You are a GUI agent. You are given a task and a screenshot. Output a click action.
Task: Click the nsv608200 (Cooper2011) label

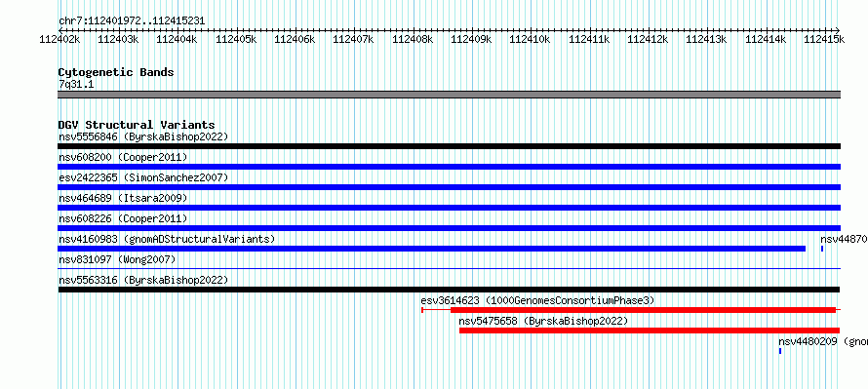pos(123,157)
